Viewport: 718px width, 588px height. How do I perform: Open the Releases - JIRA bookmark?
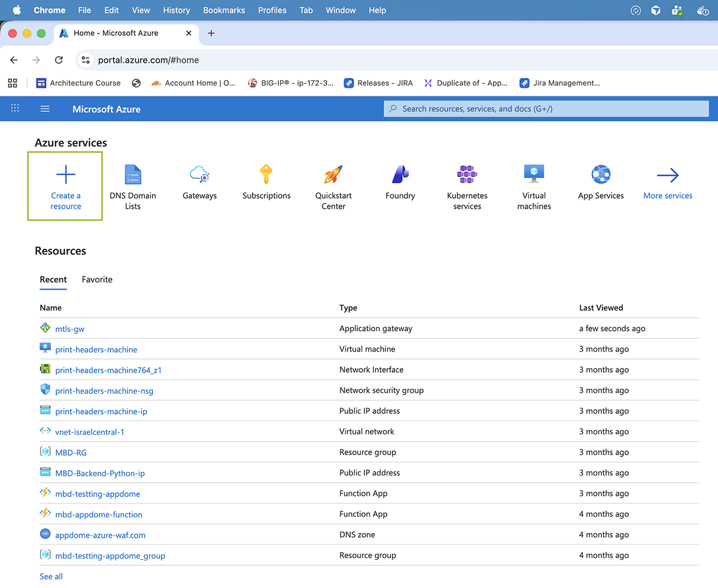[379, 83]
